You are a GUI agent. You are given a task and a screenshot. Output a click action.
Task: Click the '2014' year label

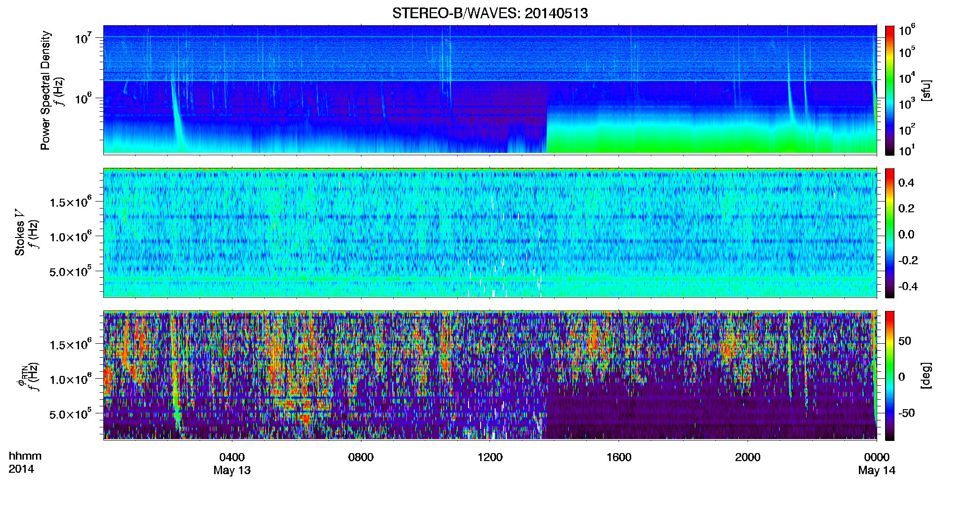point(22,469)
